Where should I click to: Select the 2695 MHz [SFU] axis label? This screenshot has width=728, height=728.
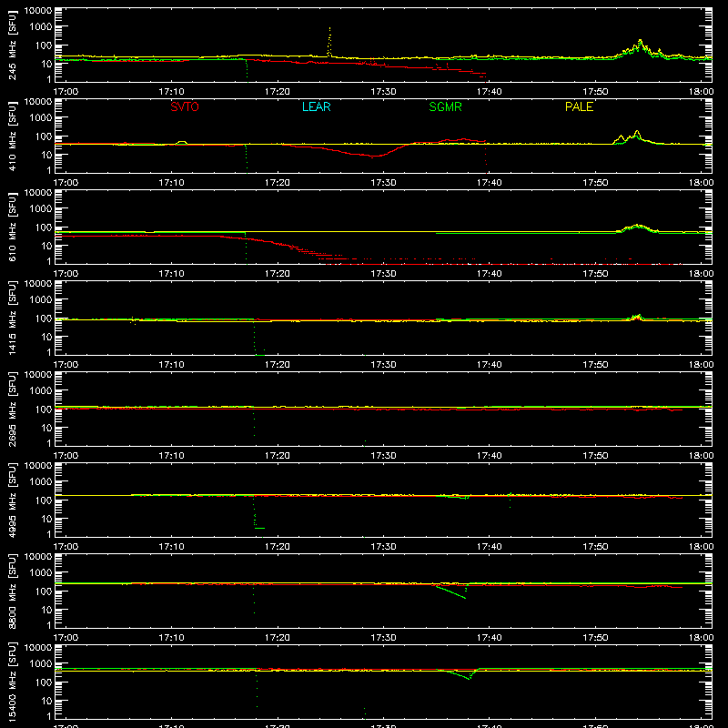coord(12,409)
